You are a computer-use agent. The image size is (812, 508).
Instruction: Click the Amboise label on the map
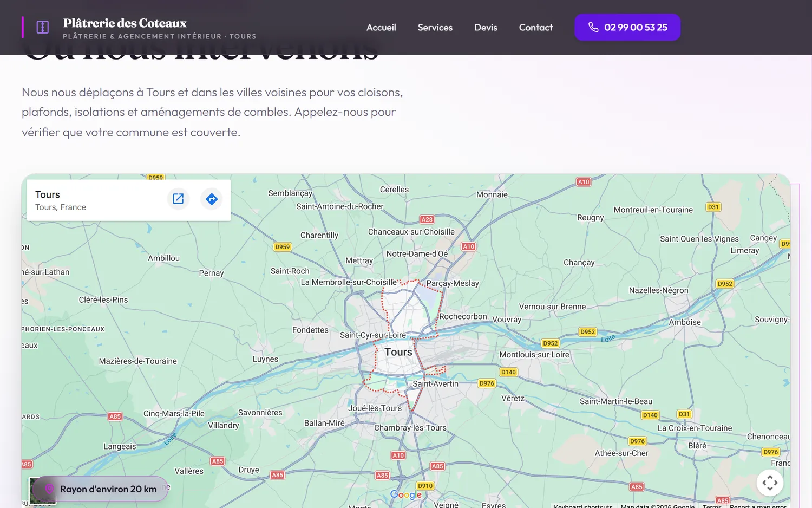click(x=685, y=322)
